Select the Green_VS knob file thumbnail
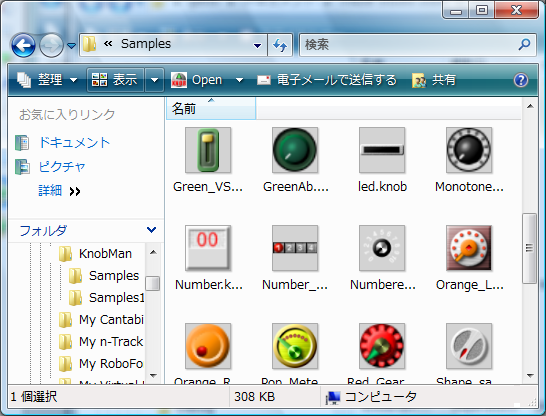 (208, 150)
